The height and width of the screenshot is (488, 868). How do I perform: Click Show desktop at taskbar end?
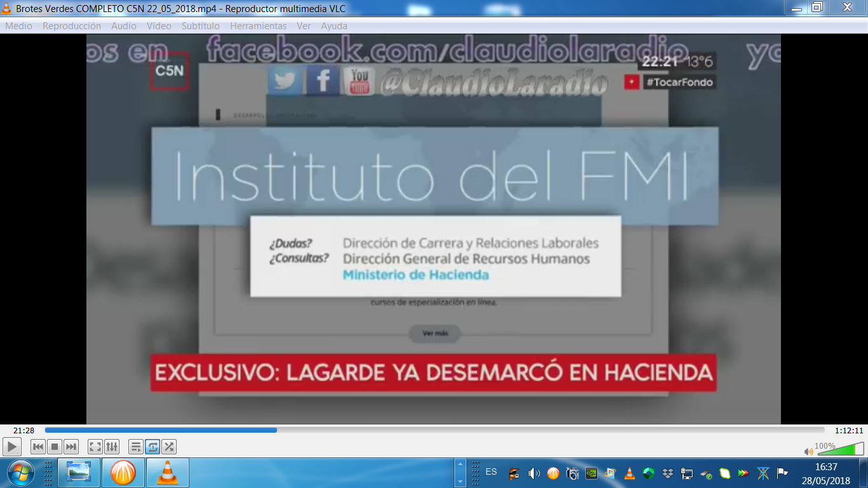pyautogui.click(x=863, y=473)
